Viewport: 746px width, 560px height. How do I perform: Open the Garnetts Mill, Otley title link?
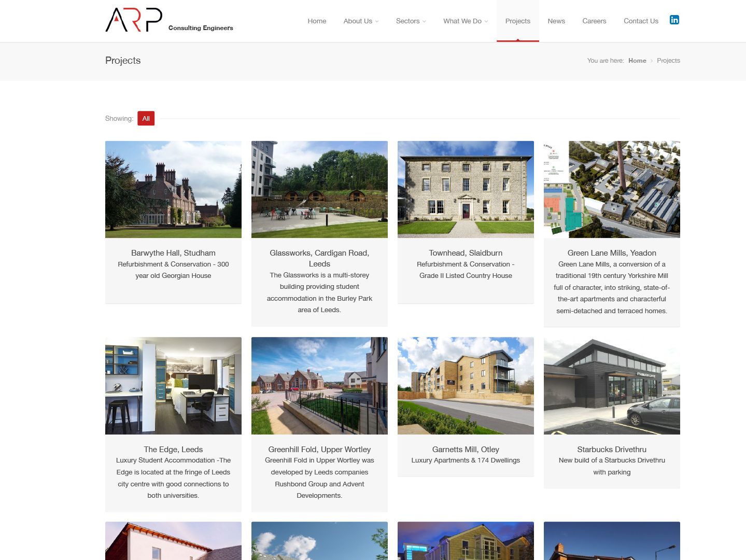466,450
